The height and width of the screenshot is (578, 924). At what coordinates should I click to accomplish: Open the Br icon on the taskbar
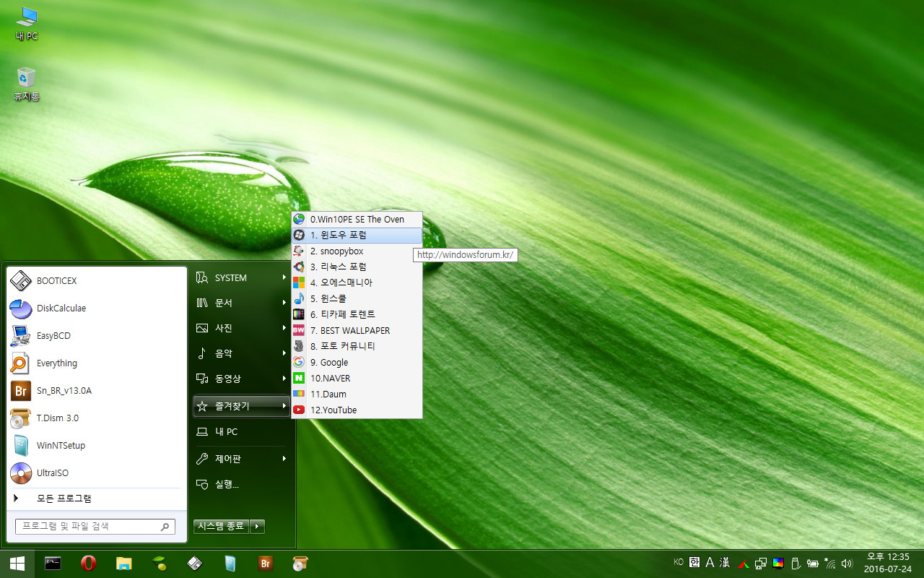tap(266, 564)
